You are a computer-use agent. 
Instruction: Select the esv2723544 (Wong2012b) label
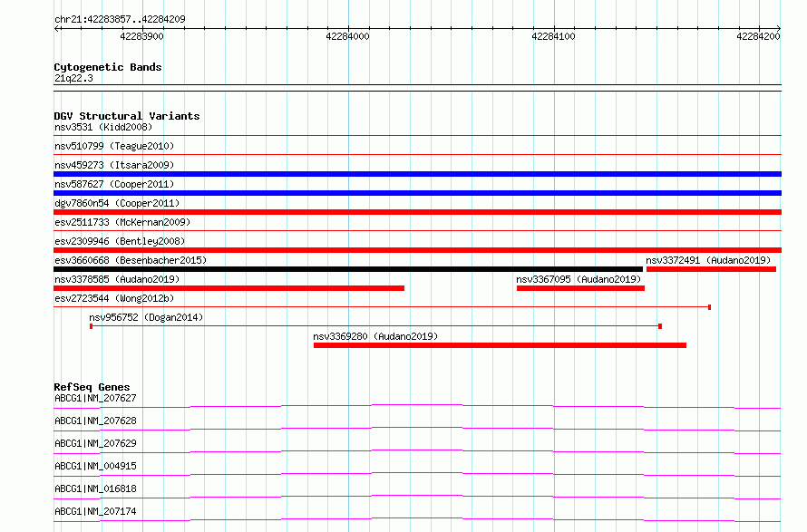114,298
